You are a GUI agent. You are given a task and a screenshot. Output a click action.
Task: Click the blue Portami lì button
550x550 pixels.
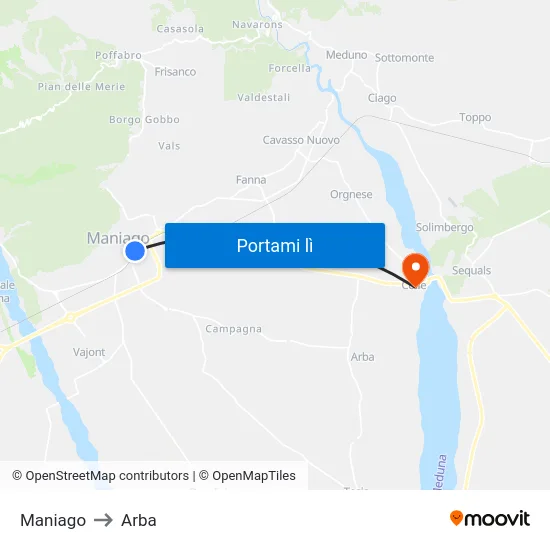(x=275, y=245)
